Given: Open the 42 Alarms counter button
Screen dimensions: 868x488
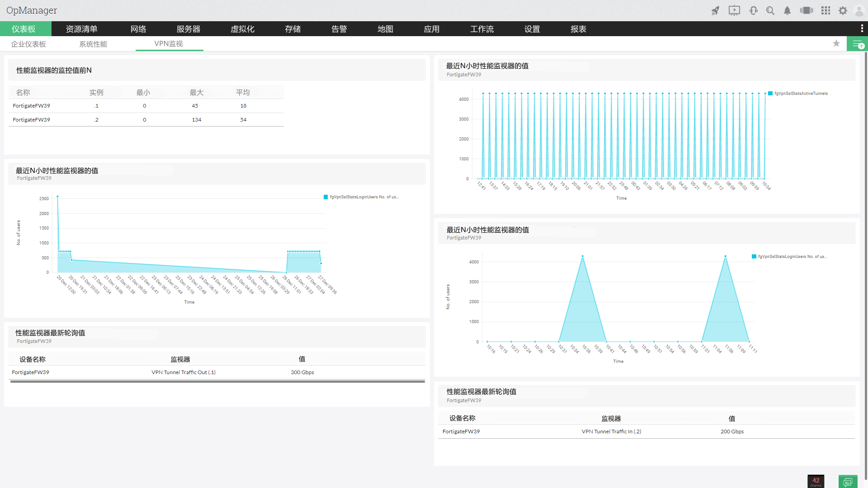Looking at the screenshot, I should click(x=816, y=481).
